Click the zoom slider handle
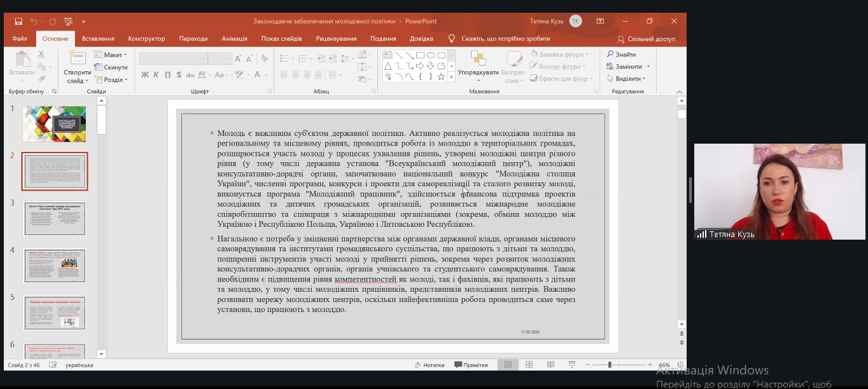This screenshot has height=389, width=868. 610,365
